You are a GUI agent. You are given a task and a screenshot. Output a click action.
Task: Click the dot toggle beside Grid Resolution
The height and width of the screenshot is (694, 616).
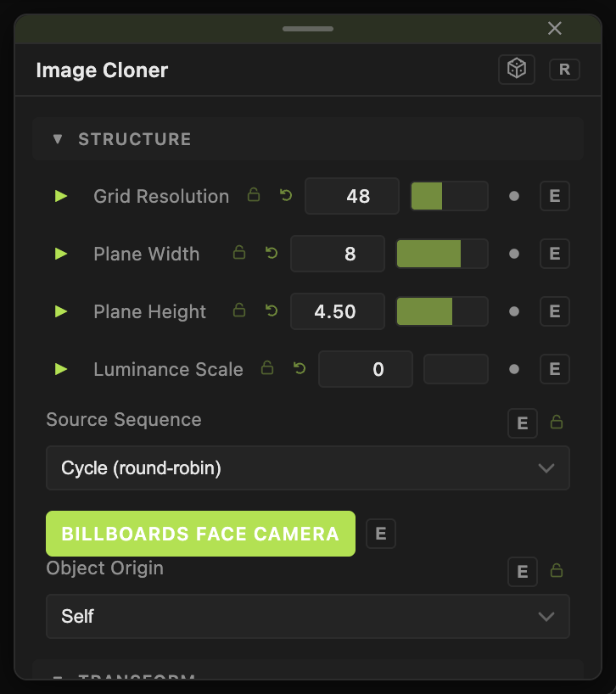point(514,196)
